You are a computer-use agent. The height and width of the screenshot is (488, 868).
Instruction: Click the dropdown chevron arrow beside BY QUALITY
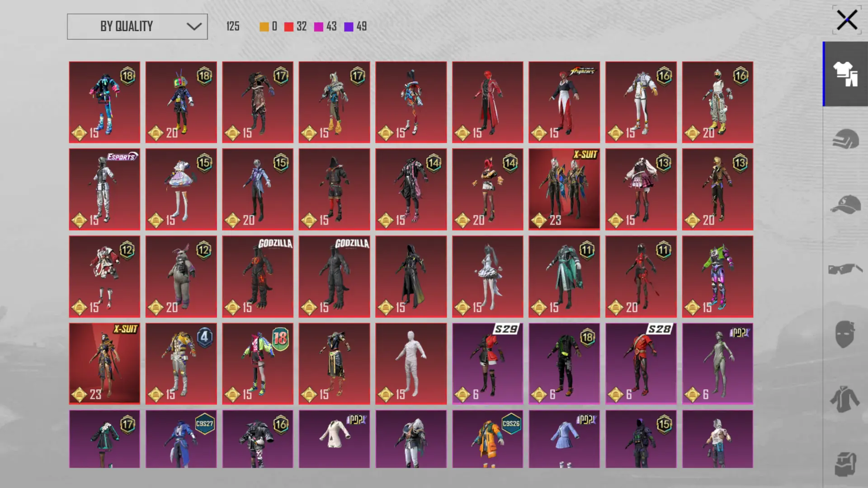(194, 27)
